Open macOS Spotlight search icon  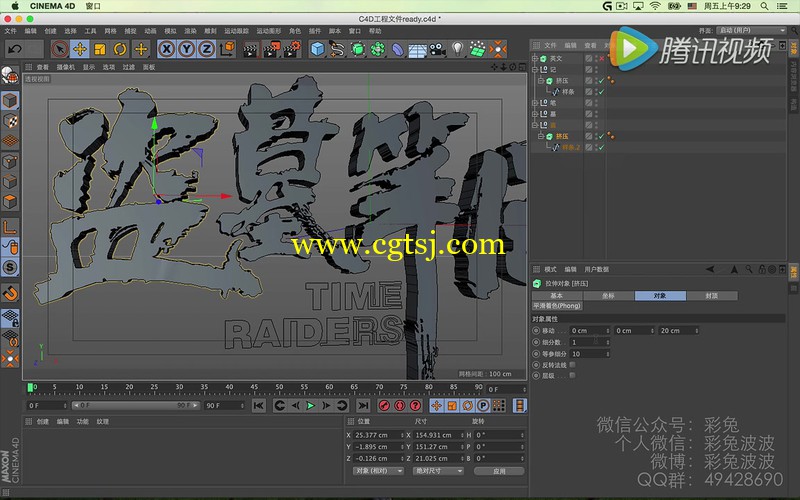tap(764, 6)
